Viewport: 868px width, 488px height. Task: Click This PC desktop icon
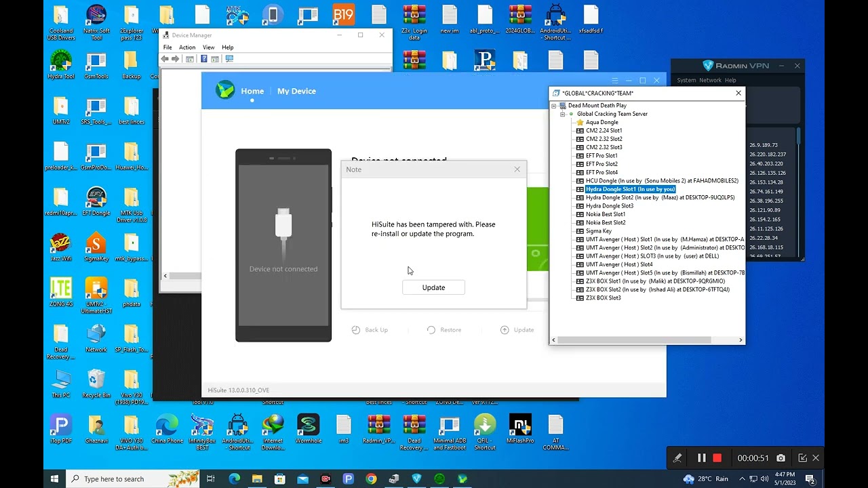tap(61, 384)
